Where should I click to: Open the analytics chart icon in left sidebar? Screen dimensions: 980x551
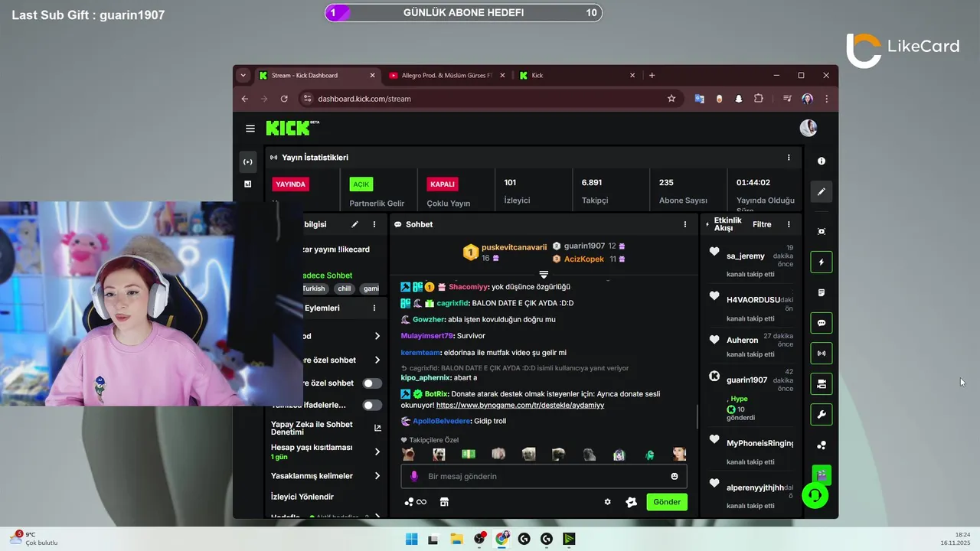coord(247,184)
